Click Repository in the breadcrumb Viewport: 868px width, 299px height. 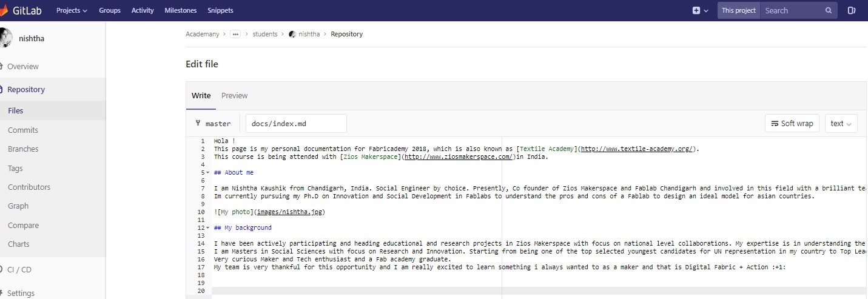pyautogui.click(x=346, y=34)
